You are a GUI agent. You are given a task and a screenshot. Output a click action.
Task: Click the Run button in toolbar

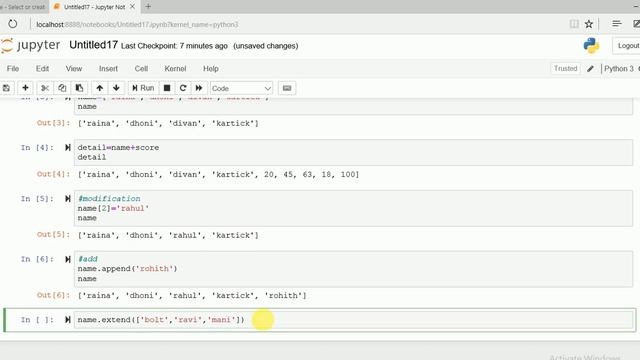click(x=143, y=88)
